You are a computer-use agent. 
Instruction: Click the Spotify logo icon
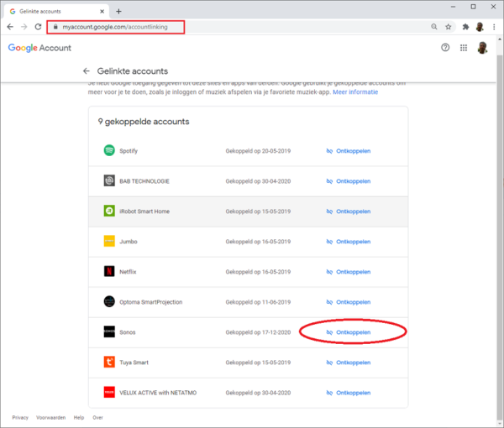coord(109,150)
